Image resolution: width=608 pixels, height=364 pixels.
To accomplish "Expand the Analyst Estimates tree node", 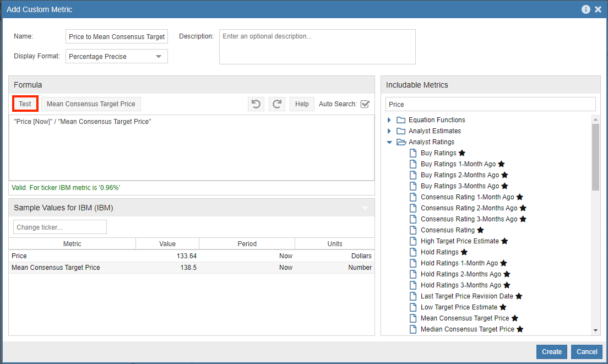I will point(389,131).
